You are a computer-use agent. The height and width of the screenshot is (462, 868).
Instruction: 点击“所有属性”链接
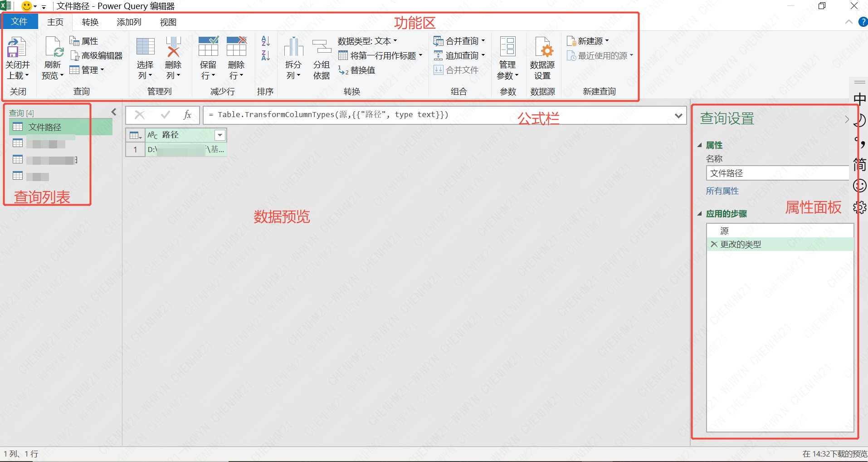coord(722,191)
